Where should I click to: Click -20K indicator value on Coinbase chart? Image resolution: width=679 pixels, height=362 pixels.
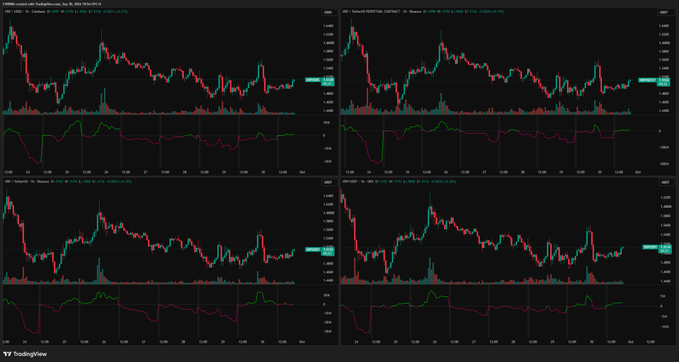pos(327,162)
